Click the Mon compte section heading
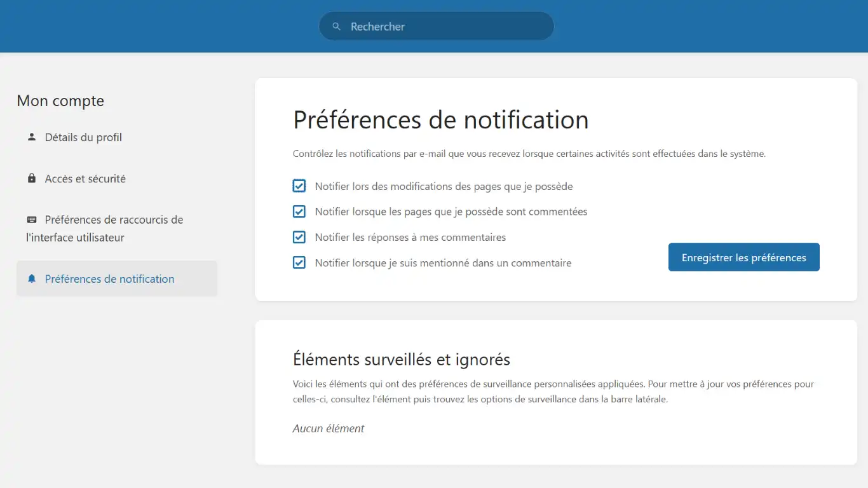868x488 pixels. [x=60, y=100]
